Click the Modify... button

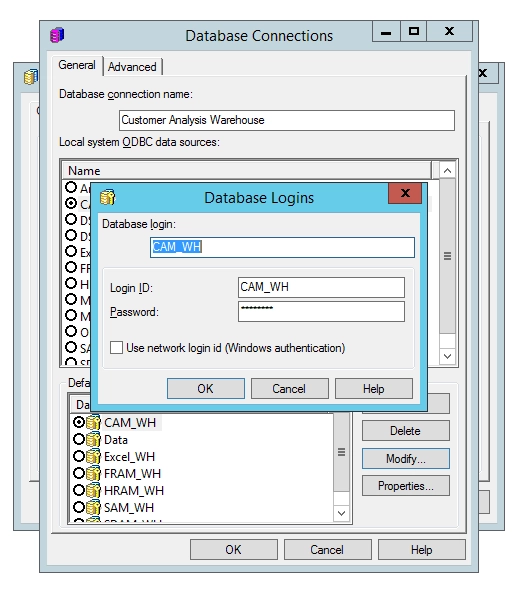click(406, 458)
